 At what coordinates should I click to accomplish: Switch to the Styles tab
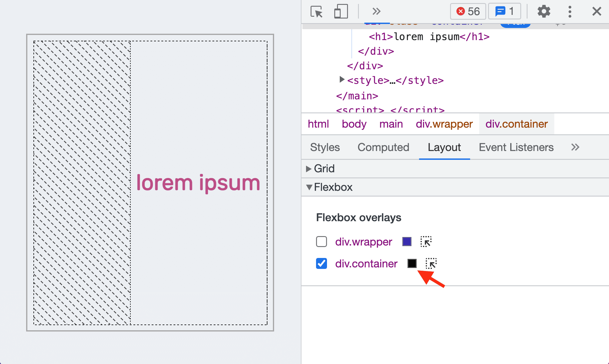point(325,147)
